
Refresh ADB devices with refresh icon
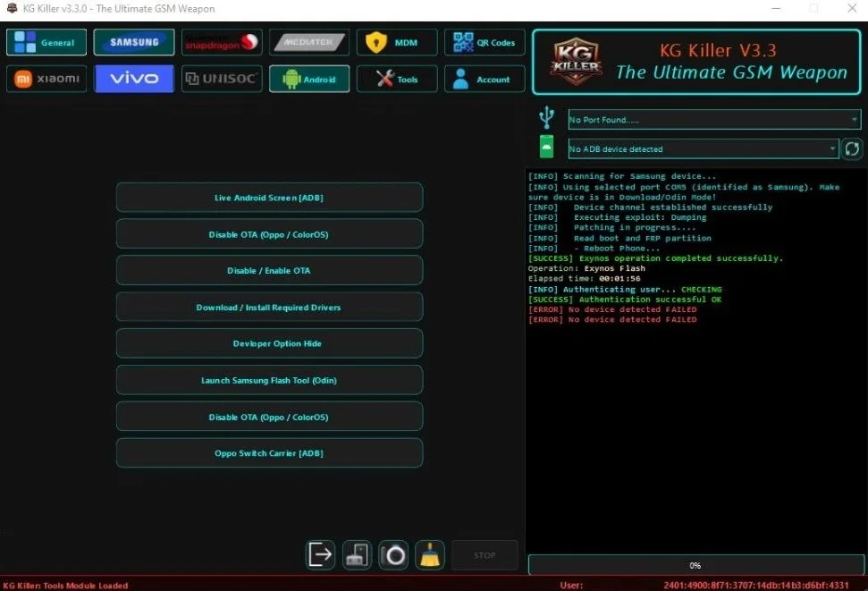pyautogui.click(x=852, y=148)
